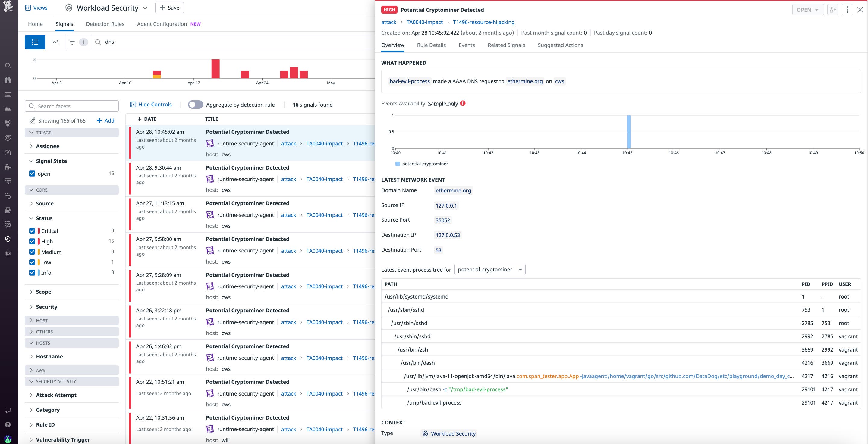Open the OPEN signal status dropdown
This screenshot has width=868, height=444.
click(807, 10)
